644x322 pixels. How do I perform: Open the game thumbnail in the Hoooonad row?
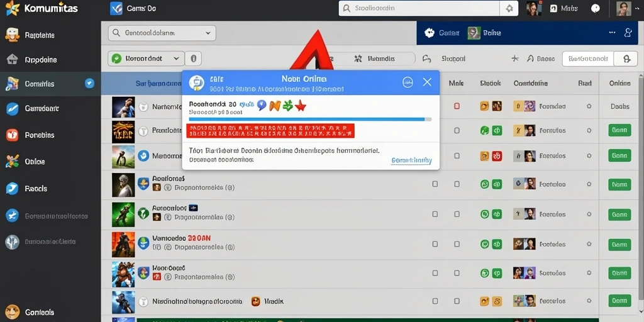tap(123, 274)
